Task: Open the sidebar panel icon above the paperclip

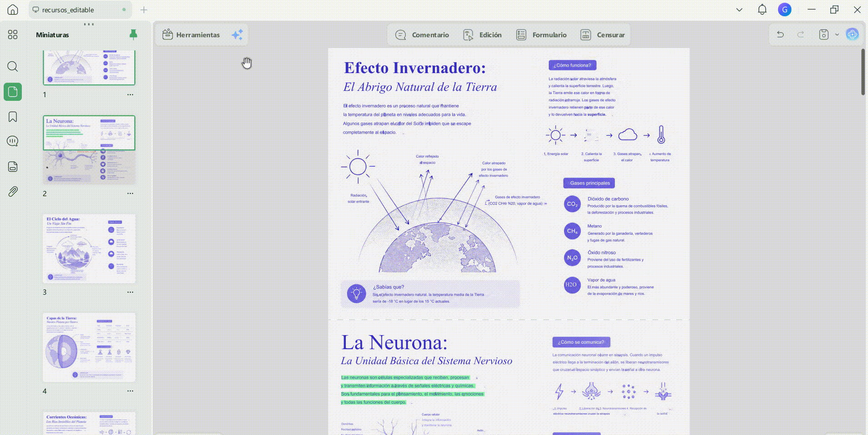Action: [x=13, y=167]
